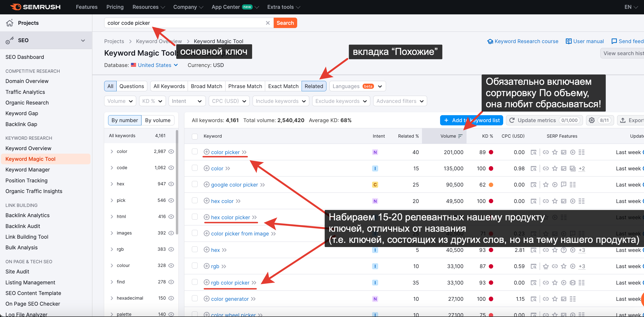This screenshot has width=644, height=317.
Task: Click red KD dot for hex color
Action: 491,201
